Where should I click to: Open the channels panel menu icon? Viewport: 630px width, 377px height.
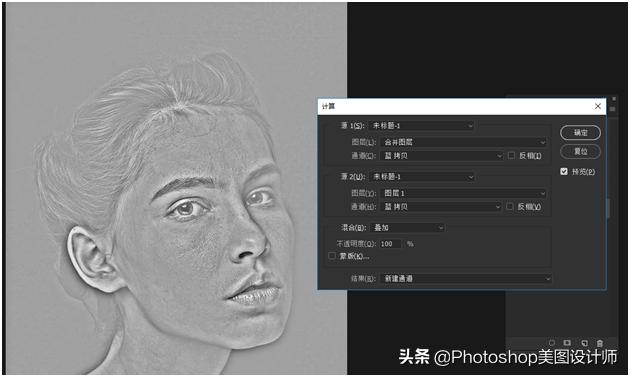click(612, 109)
